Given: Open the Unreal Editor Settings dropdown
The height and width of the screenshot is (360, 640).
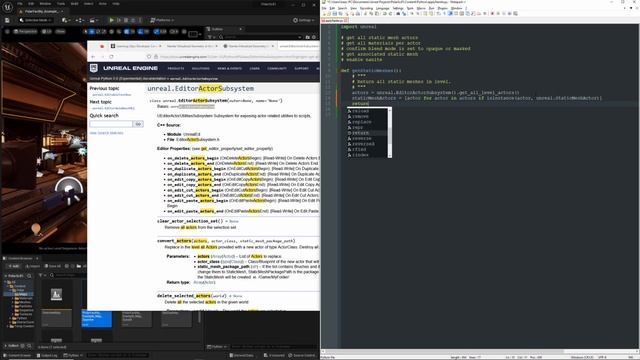Looking at the screenshot, I should (x=304, y=20).
